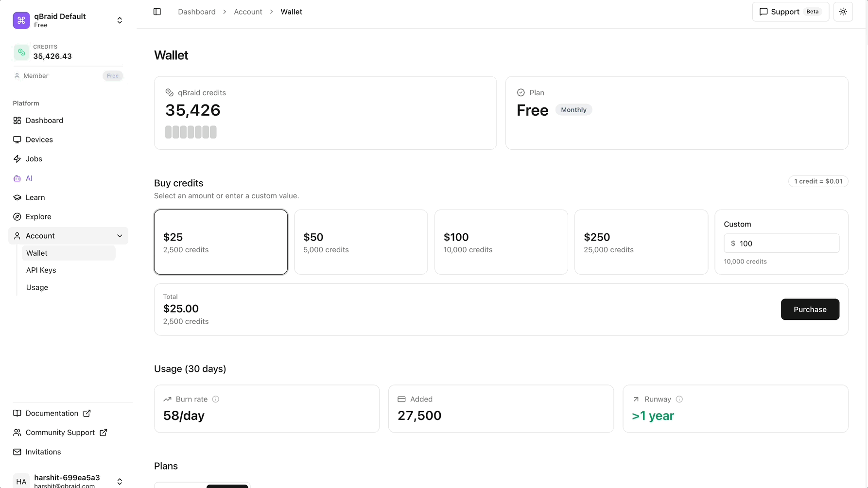Select the $50 credit amount card
The width and height of the screenshot is (868, 488).
point(361,242)
